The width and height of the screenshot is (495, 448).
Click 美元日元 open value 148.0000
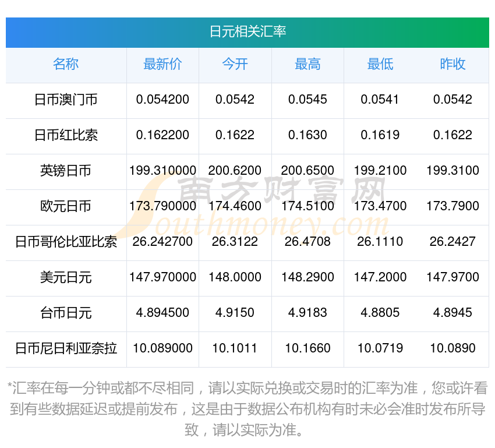click(x=235, y=277)
